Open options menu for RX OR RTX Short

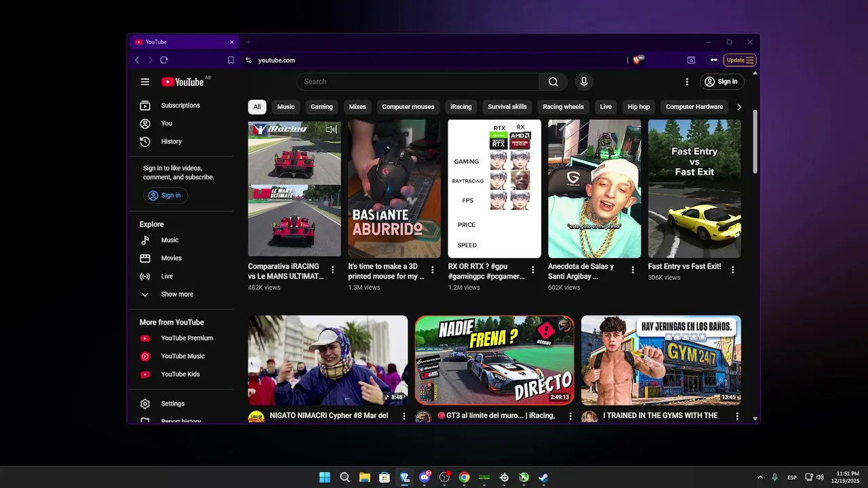[x=532, y=270]
